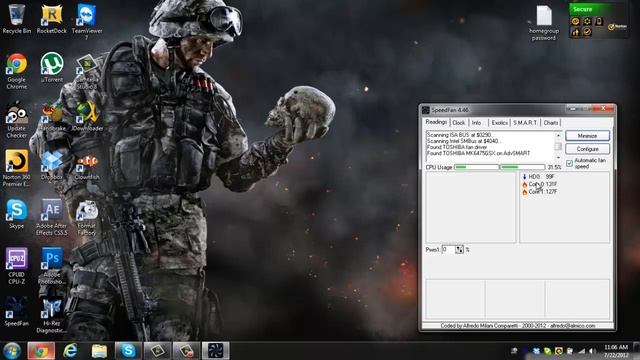This screenshot has height=360, width=640.
Task: Click the Norton gadget lower checkmark icon
Action: click(587, 32)
